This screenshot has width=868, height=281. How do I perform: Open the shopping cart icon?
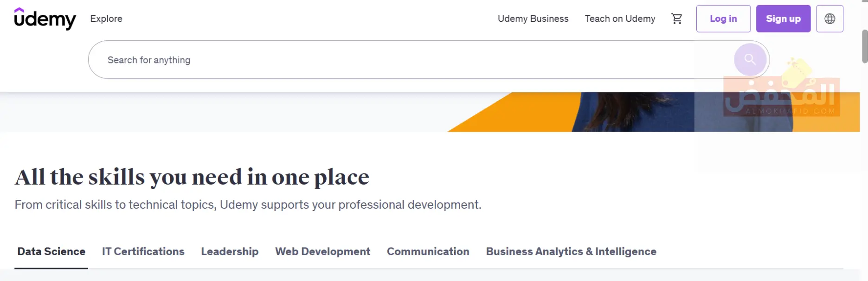click(677, 19)
